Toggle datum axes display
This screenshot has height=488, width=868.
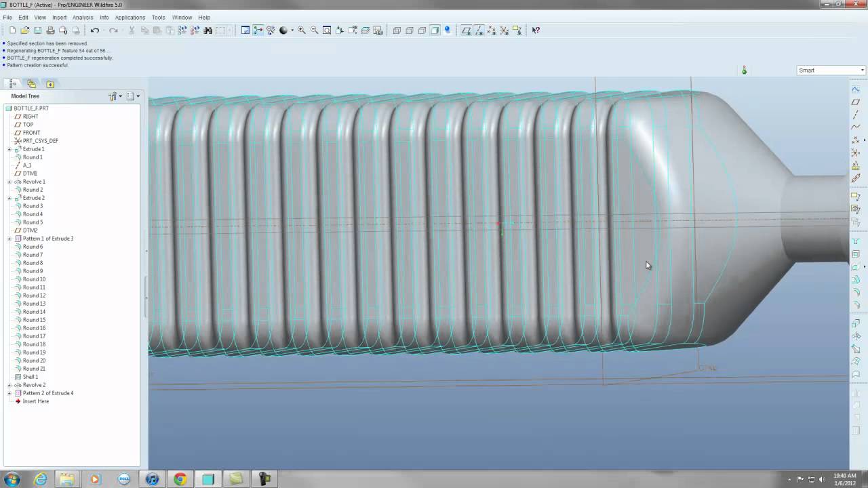pos(479,30)
